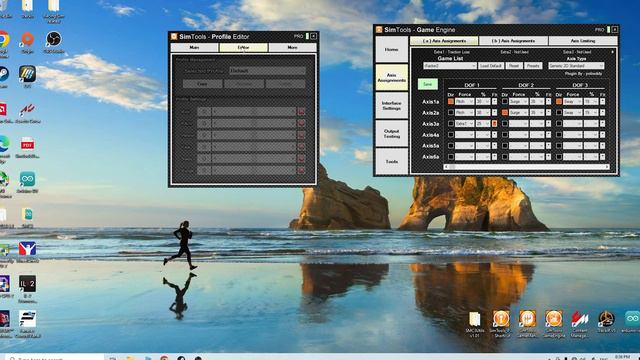
Task: Click the SimTools Profile Editor title icon
Action: point(174,36)
